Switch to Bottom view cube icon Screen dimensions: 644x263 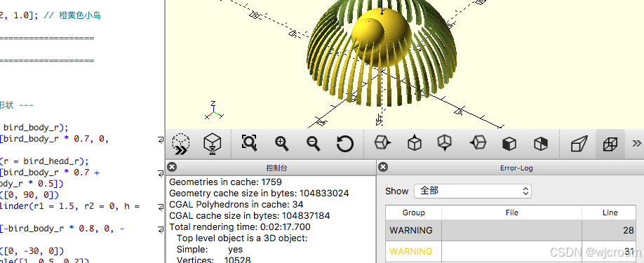coord(445,143)
